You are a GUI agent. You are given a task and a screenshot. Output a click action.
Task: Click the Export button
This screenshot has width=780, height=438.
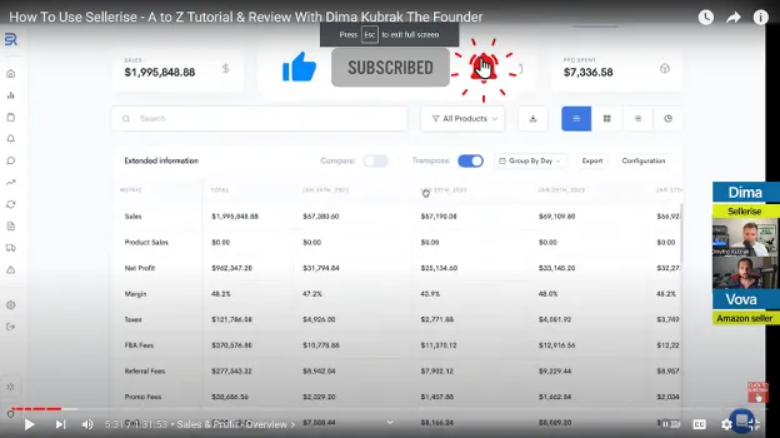click(592, 161)
